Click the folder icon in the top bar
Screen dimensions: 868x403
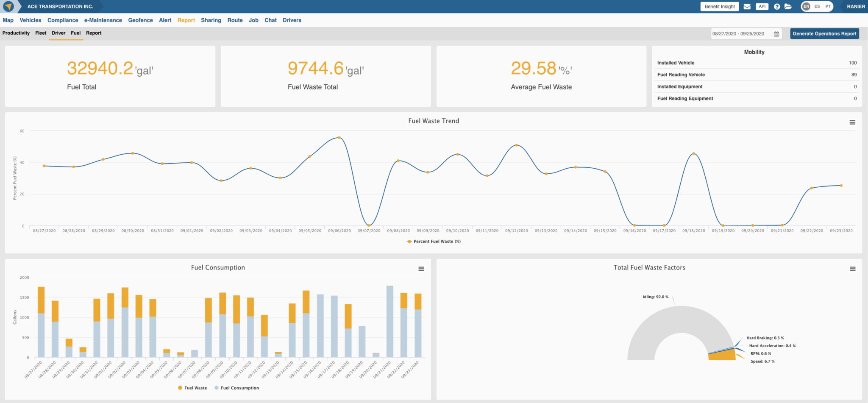pyautogui.click(x=789, y=6)
